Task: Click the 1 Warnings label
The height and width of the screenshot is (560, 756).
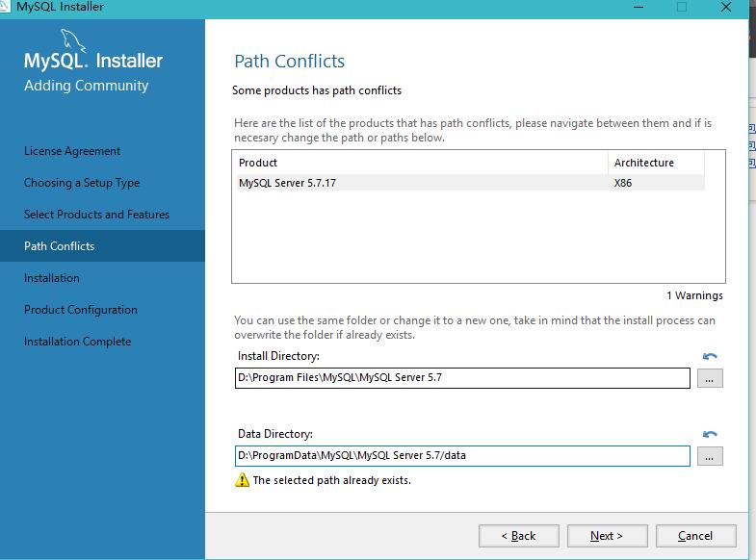Action: tap(694, 295)
